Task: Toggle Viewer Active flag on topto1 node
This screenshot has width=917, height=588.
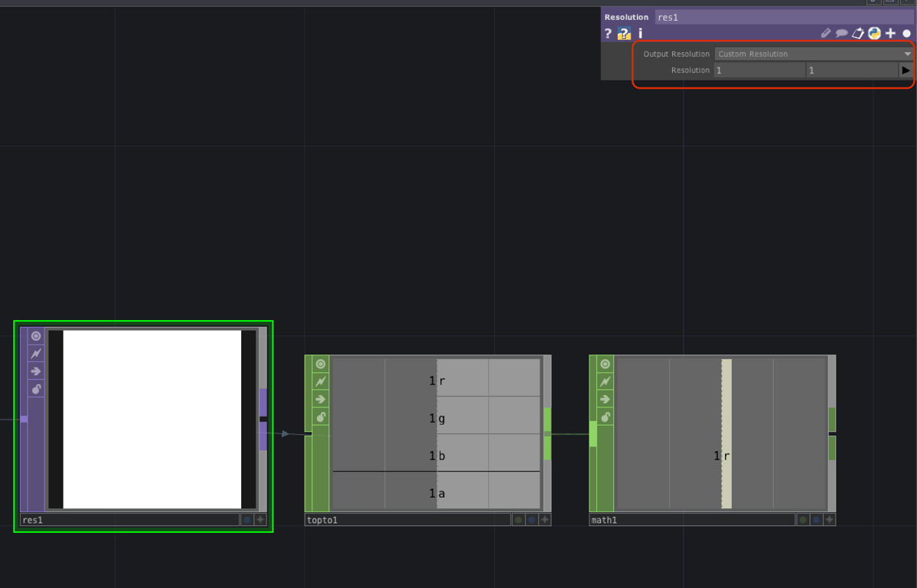Action: [321, 364]
